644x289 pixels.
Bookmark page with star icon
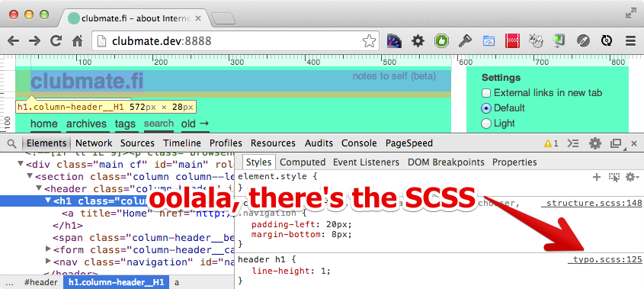pos(369,40)
